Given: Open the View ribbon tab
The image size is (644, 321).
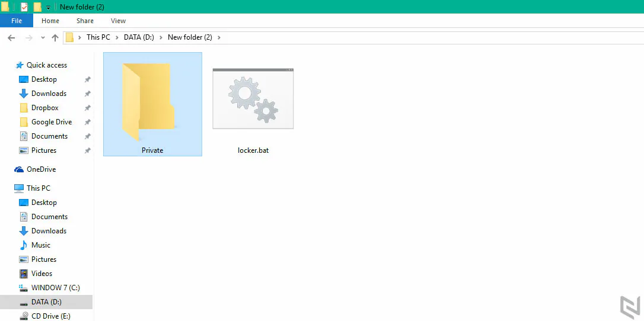Looking at the screenshot, I should coord(118,21).
